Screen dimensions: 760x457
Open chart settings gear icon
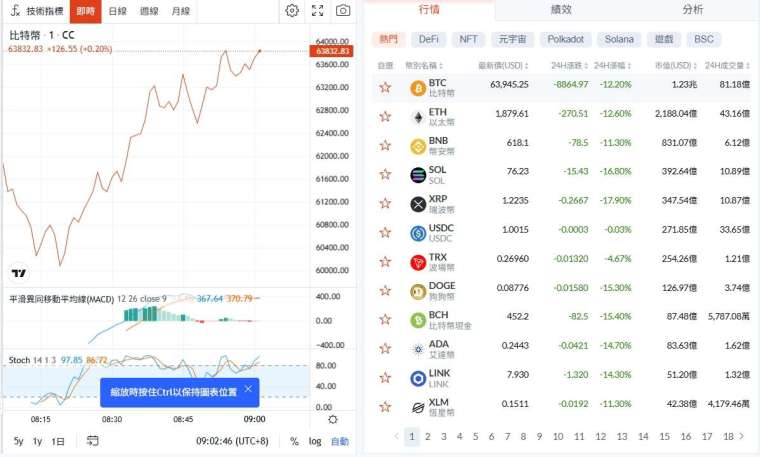292,11
